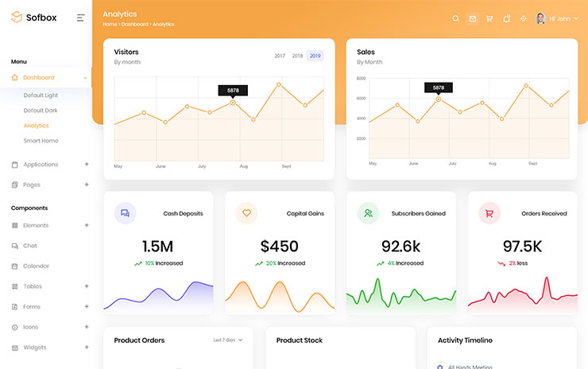Click the Capital Gains heart icon

point(246,213)
